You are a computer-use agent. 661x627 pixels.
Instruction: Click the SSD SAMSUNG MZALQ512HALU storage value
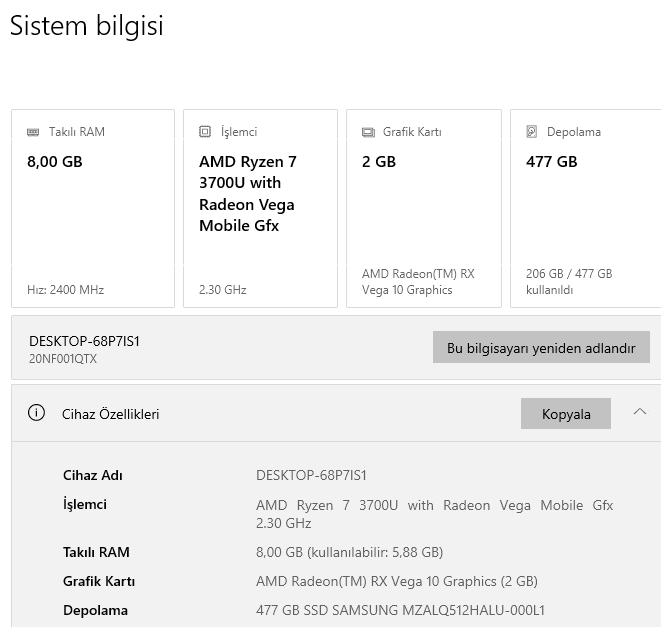point(400,610)
